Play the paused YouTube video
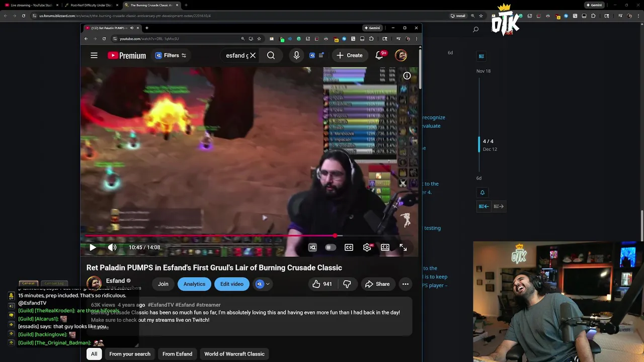 [x=93, y=247]
